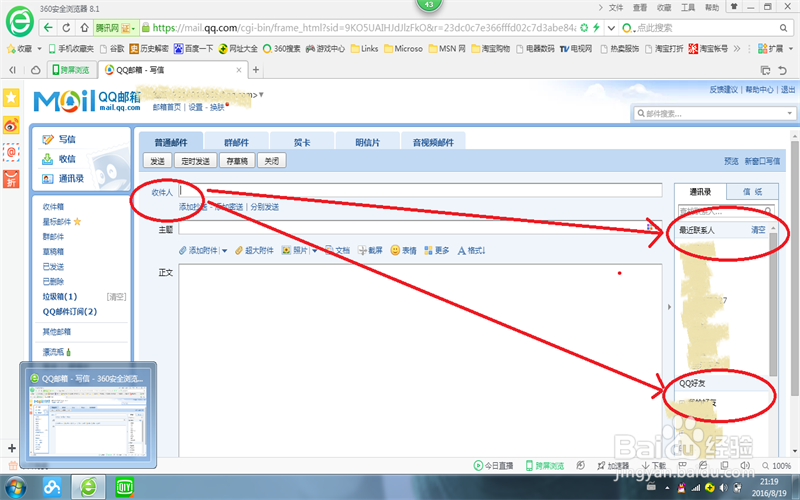Click 清空 next to 最近联系人

pos(758,230)
